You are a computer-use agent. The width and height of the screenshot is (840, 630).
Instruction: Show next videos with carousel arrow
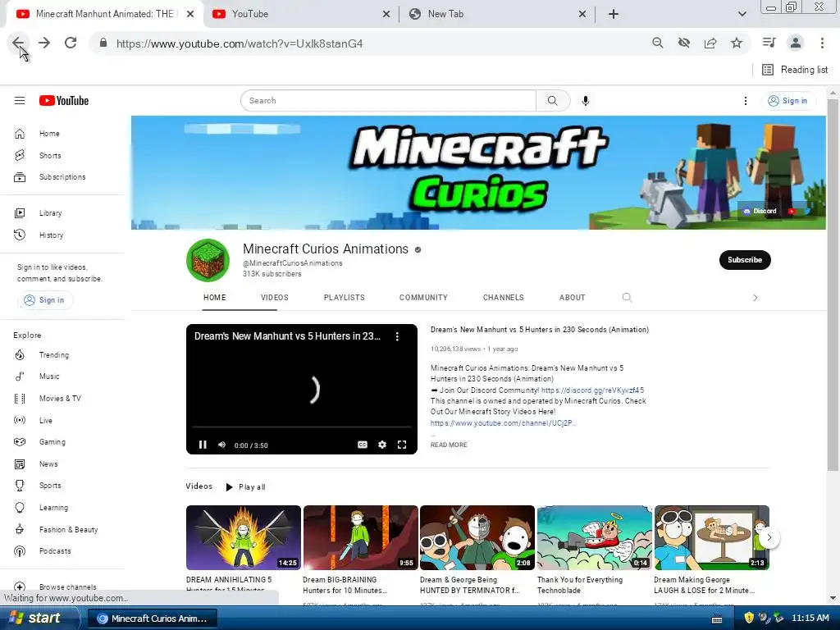[x=769, y=537]
